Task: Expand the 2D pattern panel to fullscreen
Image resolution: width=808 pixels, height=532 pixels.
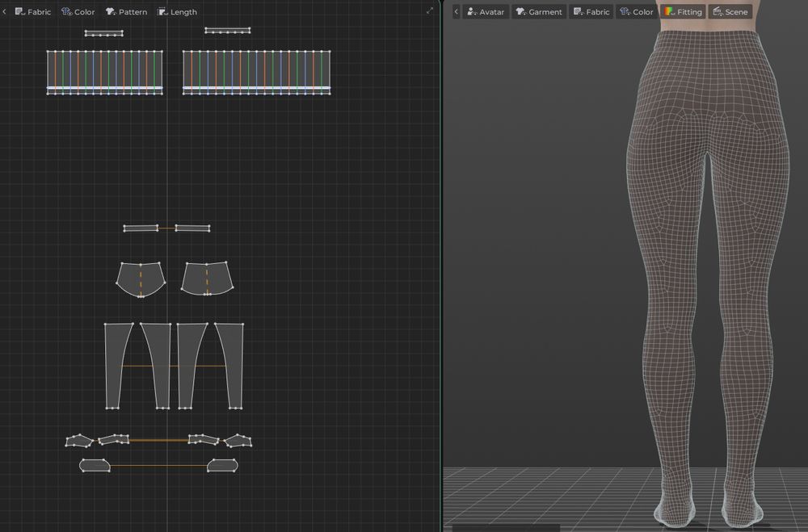Action: click(430, 10)
